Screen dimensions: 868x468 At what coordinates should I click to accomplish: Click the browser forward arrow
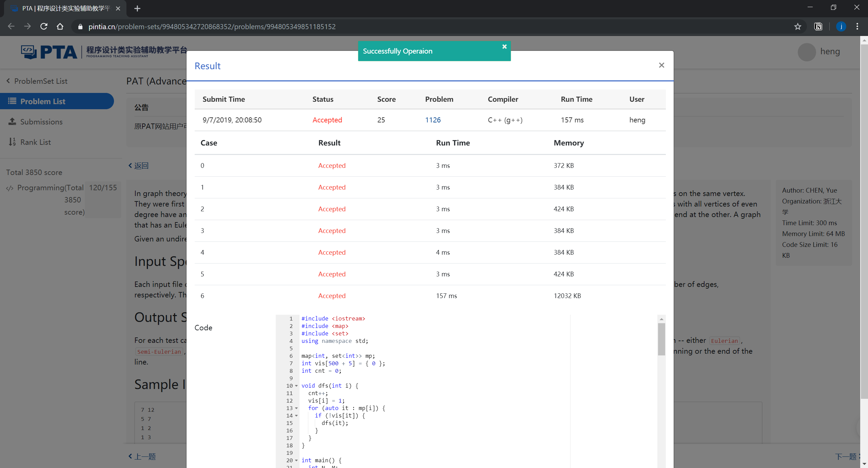click(x=27, y=26)
